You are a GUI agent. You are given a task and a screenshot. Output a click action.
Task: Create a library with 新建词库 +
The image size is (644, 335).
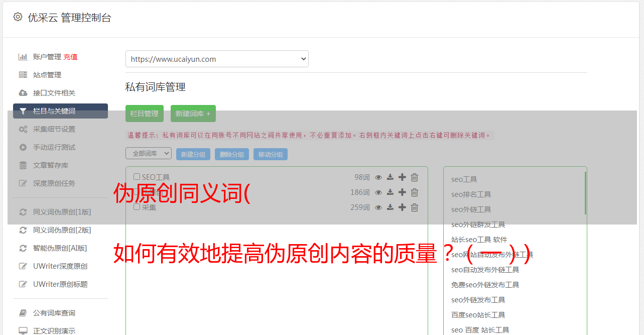point(193,114)
